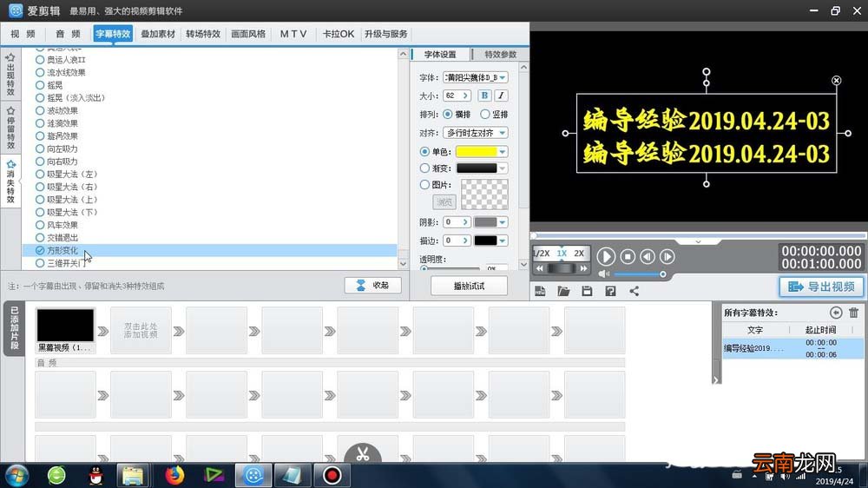This screenshot has width=868, height=488.
Task: Switch to 特效参数 tab
Action: (500, 55)
